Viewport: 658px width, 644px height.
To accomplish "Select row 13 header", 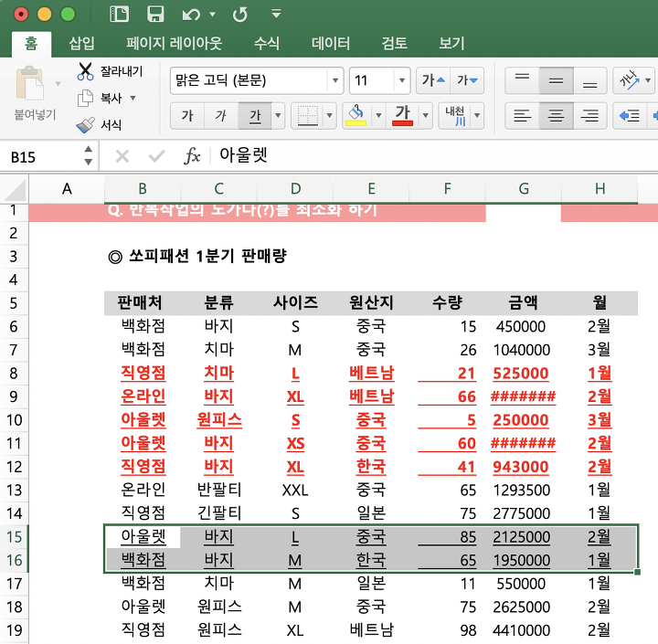I will coord(14,490).
